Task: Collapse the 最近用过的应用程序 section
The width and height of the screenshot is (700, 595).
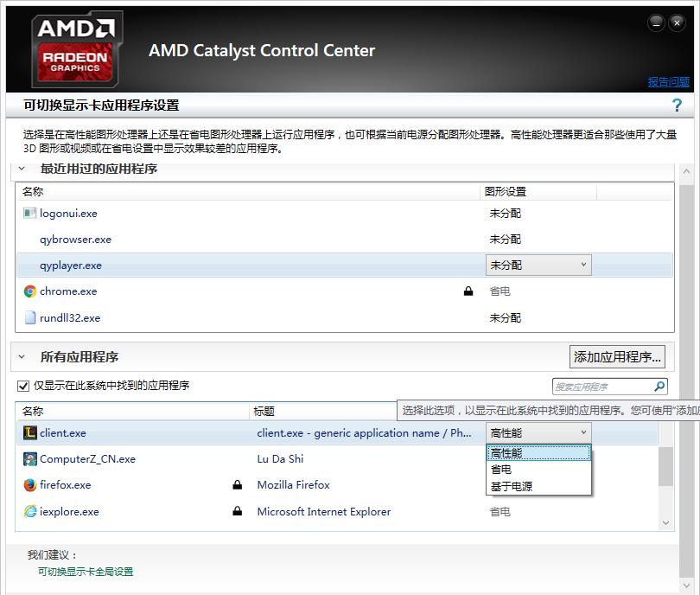Action: (x=22, y=169)
